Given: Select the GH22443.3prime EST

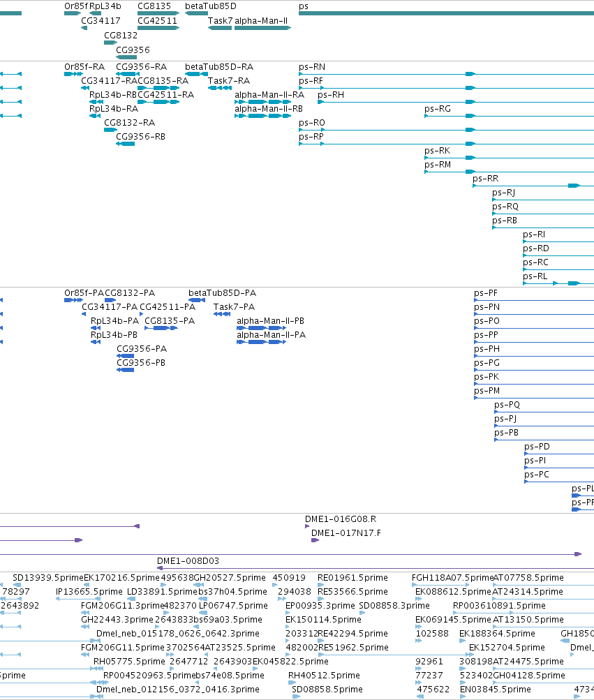Looking at the screenshot, I should [x=85, y=627].
